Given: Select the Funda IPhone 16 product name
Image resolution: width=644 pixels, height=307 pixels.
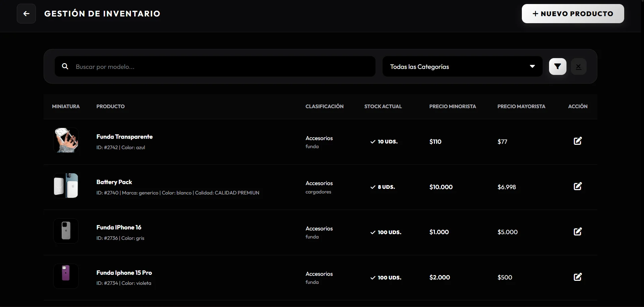Looking at the screenshot, I should tap(119, 227).
